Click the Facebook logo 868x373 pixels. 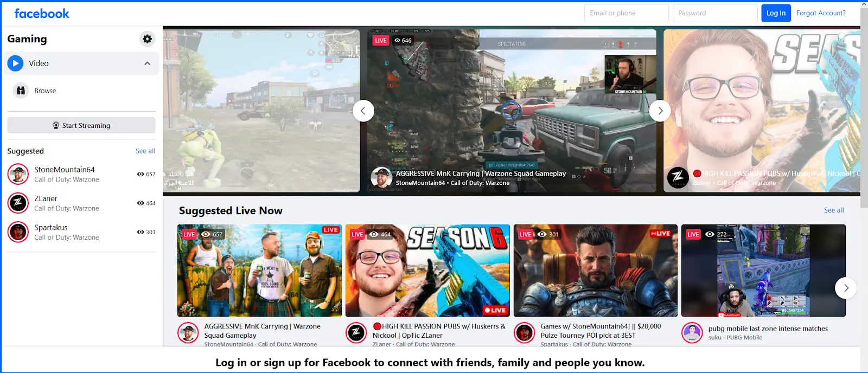click(42, 14)
